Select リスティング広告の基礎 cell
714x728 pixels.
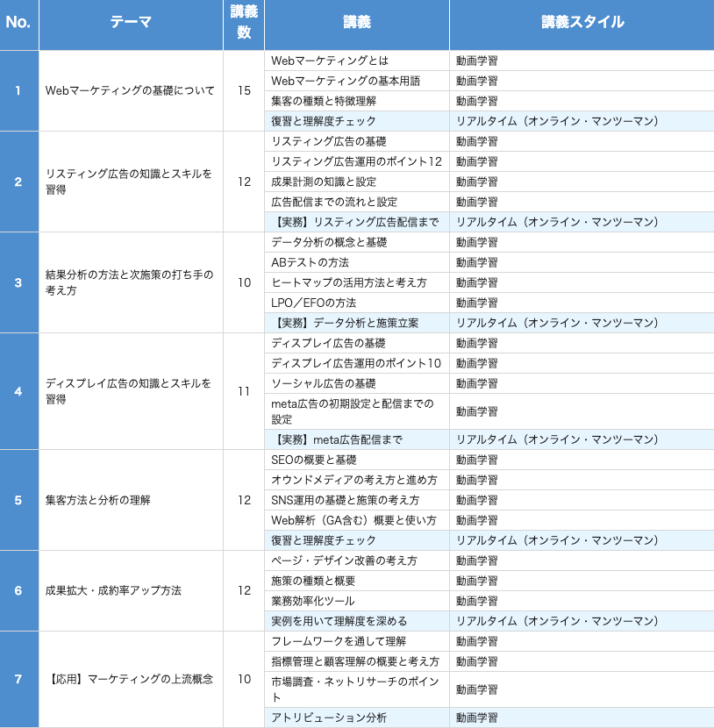tap(356, 141)
